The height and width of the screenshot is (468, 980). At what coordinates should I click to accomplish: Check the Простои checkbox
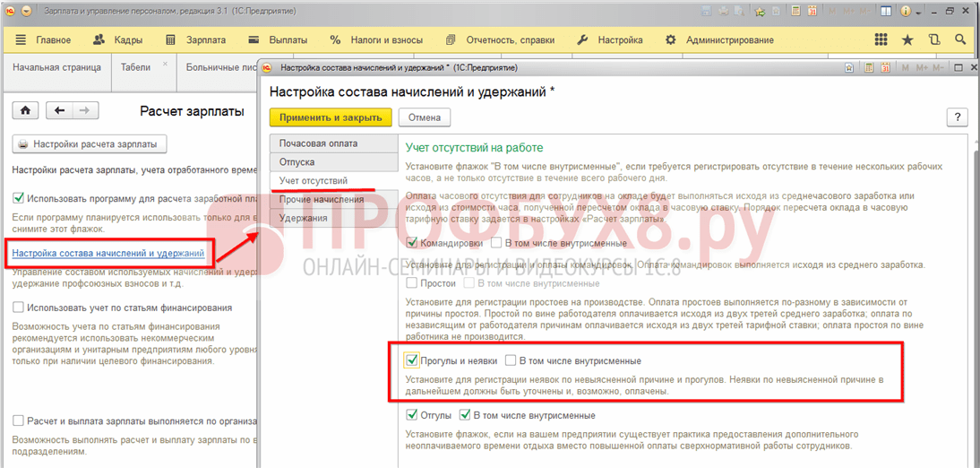pyautogui.click(x=412, y=282)
